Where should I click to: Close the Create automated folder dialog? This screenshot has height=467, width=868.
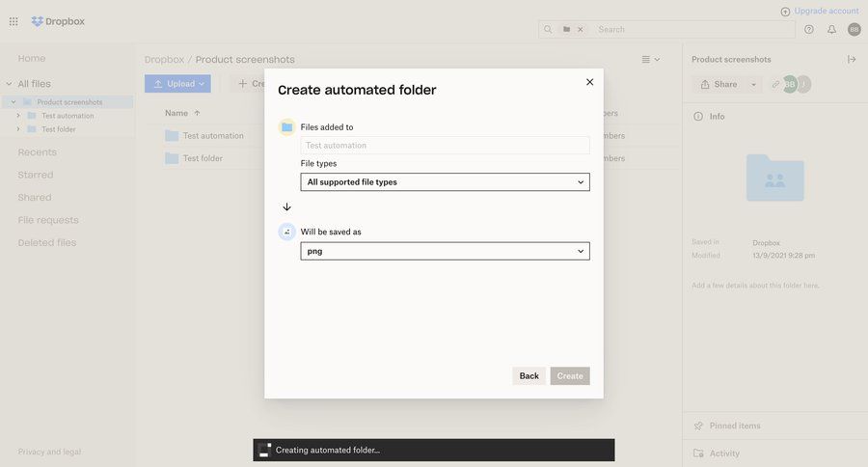(x=589, y=82)
